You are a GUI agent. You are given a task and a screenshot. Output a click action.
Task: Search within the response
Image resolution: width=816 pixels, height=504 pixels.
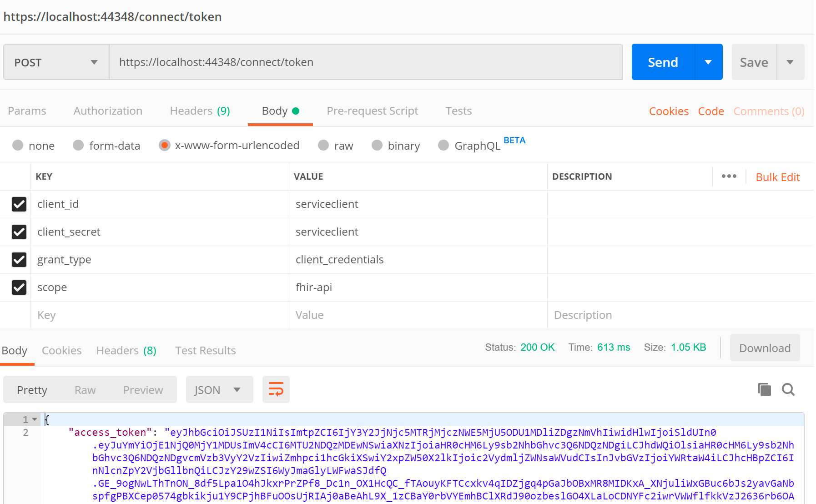coord(788,389)
